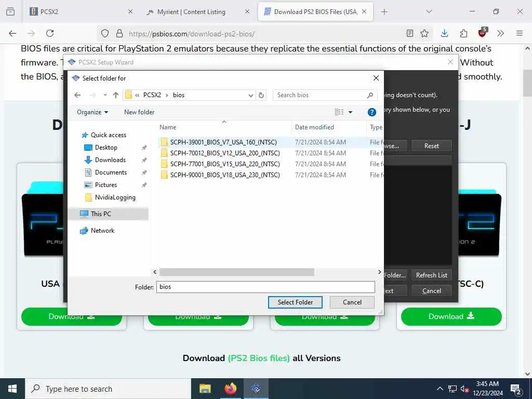
Task: Sort files by Name column
Action: (x=224, y=127)
